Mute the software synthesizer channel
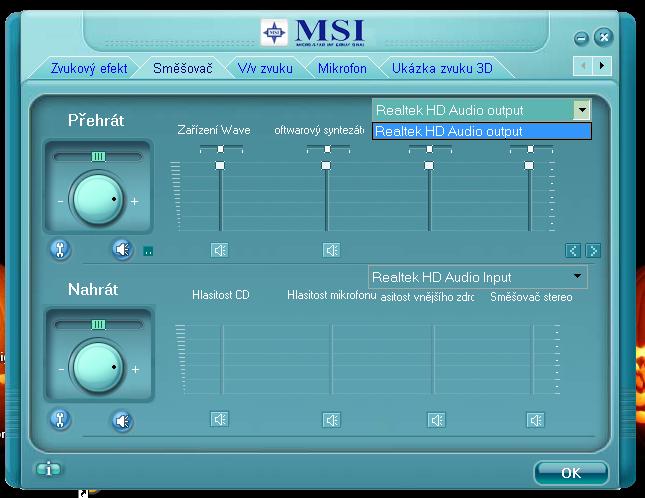The image size is (645, 498). pos(331,250)
